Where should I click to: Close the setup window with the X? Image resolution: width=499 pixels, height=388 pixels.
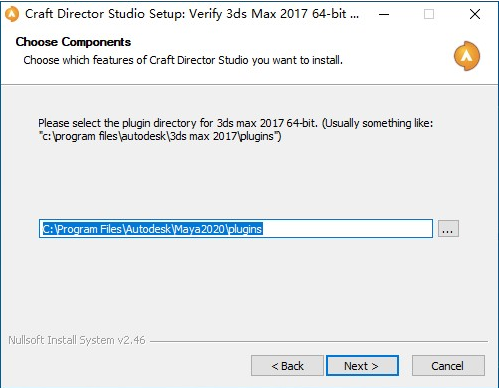(475, 14)
